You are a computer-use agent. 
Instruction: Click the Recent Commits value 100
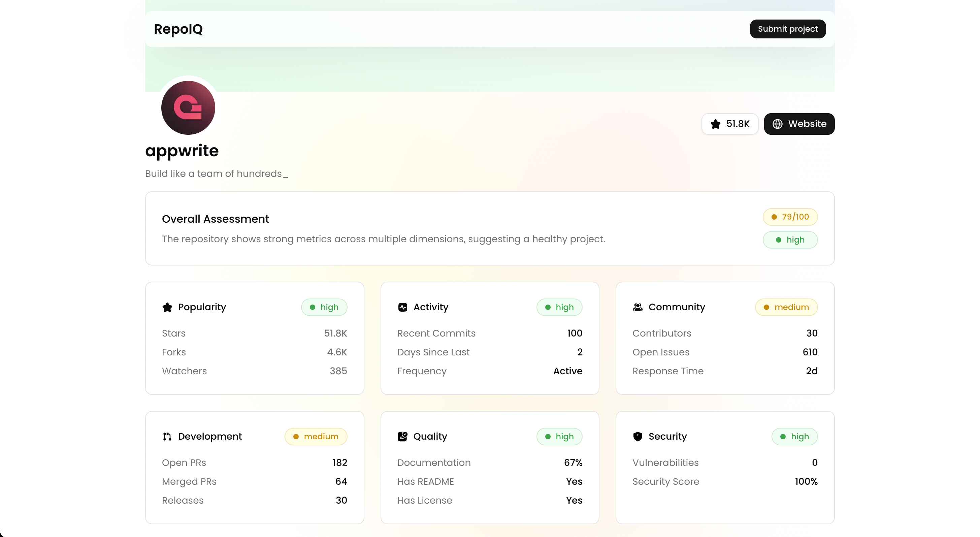[575, 333]
